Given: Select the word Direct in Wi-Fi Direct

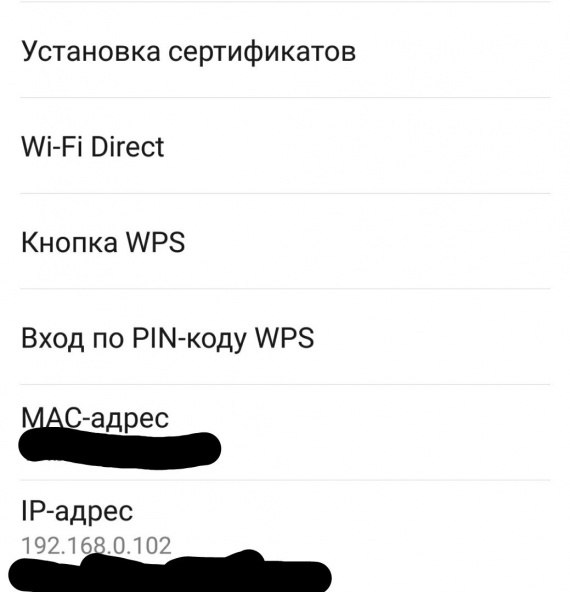Looking at the screenshot, I should click(127, 146).
